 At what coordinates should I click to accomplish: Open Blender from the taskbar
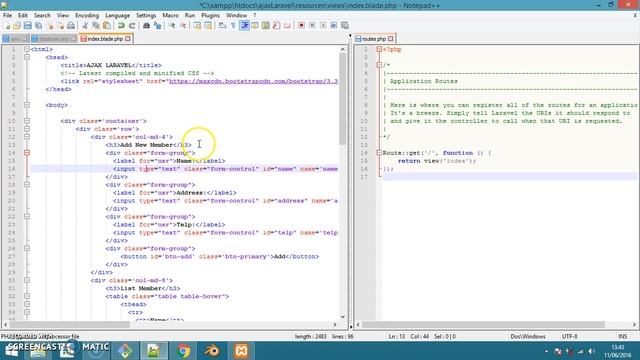pyautogui.click(x=212, y=351)
